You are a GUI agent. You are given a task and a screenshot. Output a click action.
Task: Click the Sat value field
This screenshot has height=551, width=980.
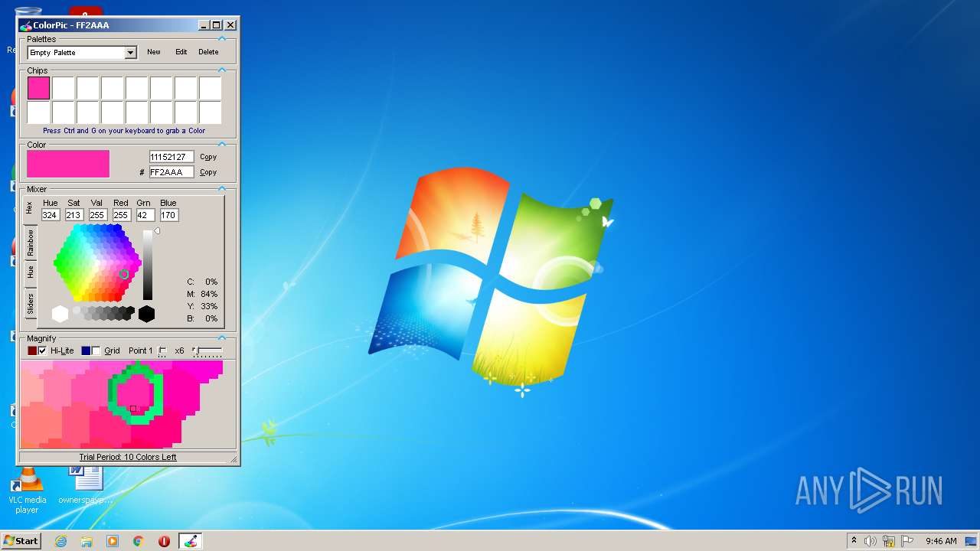[x=74, y=215]
